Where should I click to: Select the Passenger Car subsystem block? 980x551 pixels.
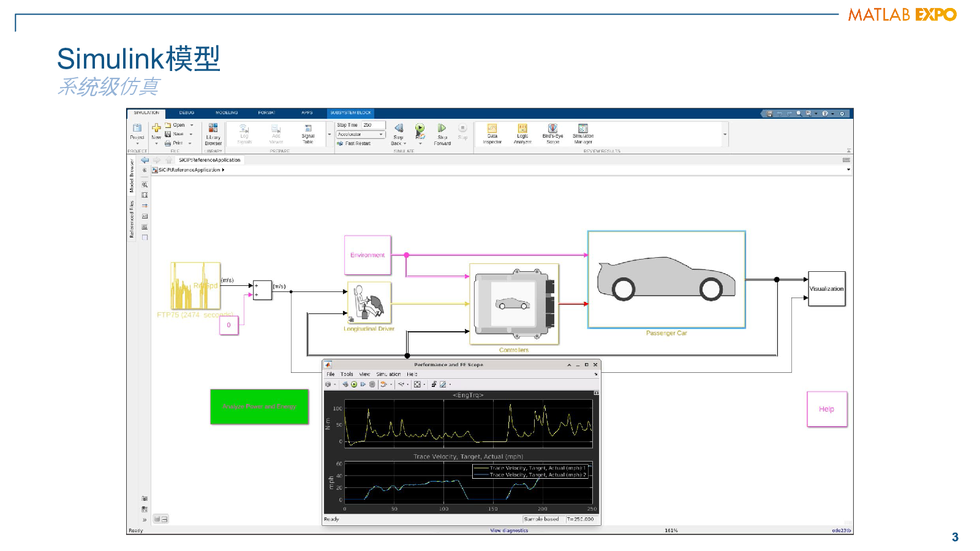pos(666,280)
